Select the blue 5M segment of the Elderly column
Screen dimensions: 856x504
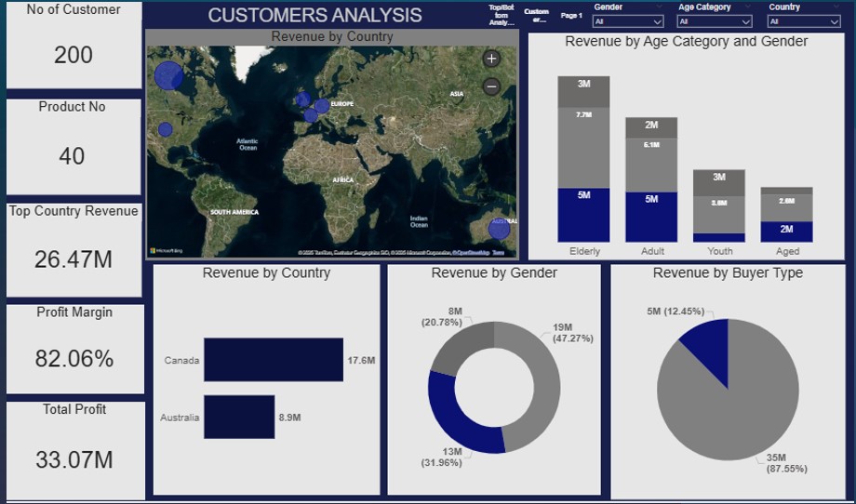[x=583, y=215]
